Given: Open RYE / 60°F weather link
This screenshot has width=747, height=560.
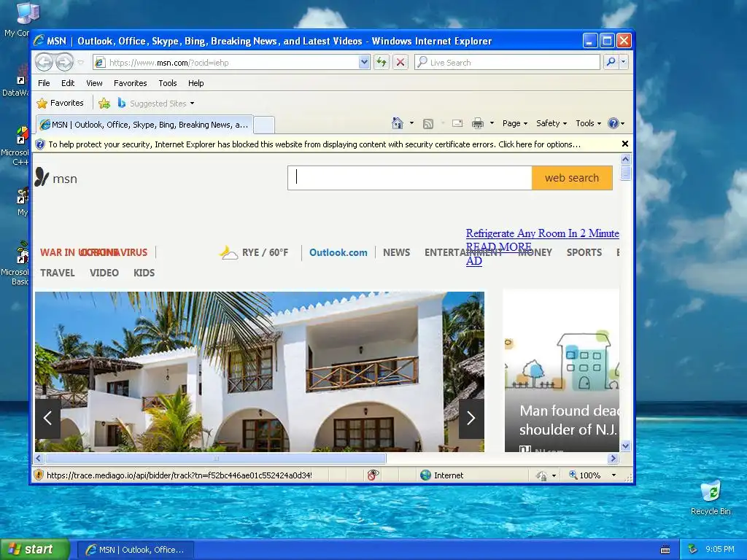Looking at the screenshot, I should (x=265, y=252).
